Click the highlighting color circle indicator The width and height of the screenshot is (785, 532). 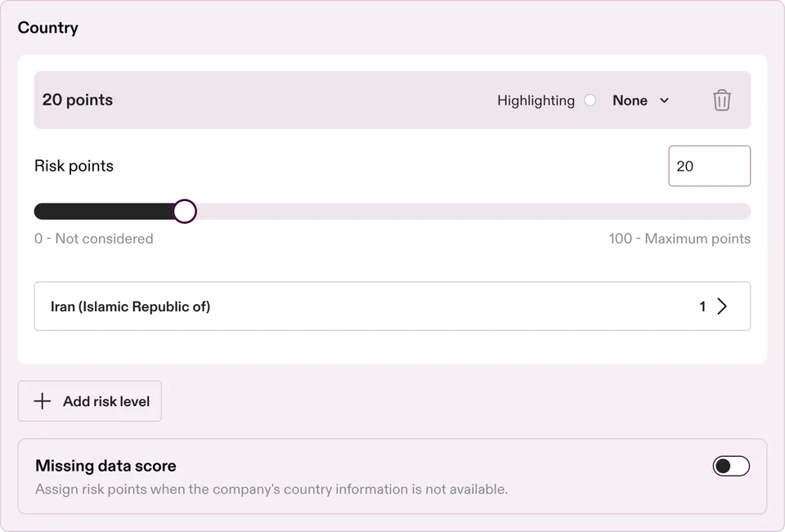[590, 100]
